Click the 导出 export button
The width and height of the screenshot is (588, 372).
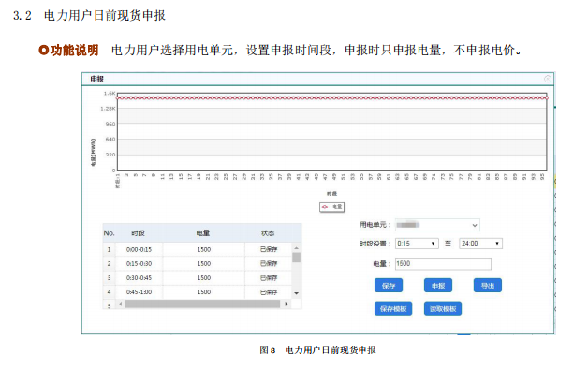click(x=488, y=286)
